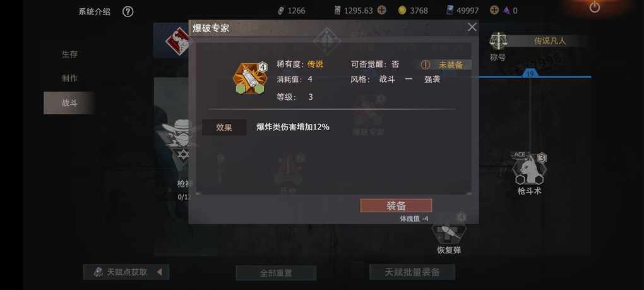Select the 枪斗术 cat talent icon
This screenshot has height=290, width=644.
pyautogui.click(x=530, y=169)
